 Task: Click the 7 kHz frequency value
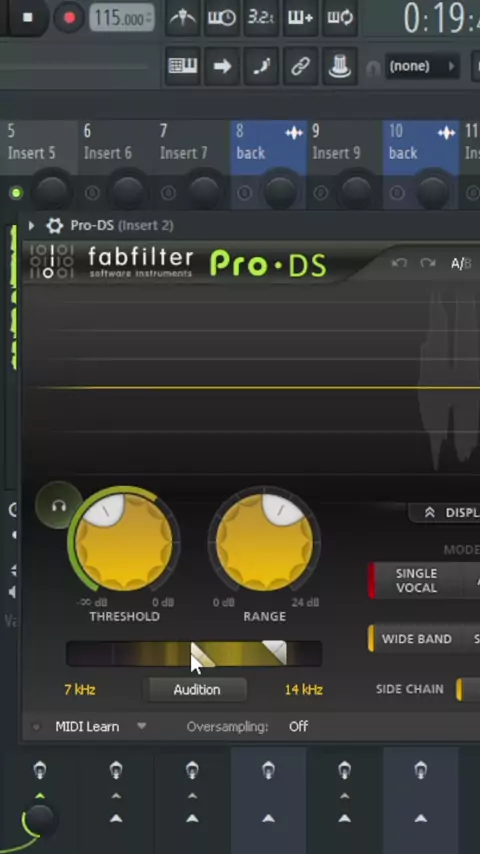[80, 690]
